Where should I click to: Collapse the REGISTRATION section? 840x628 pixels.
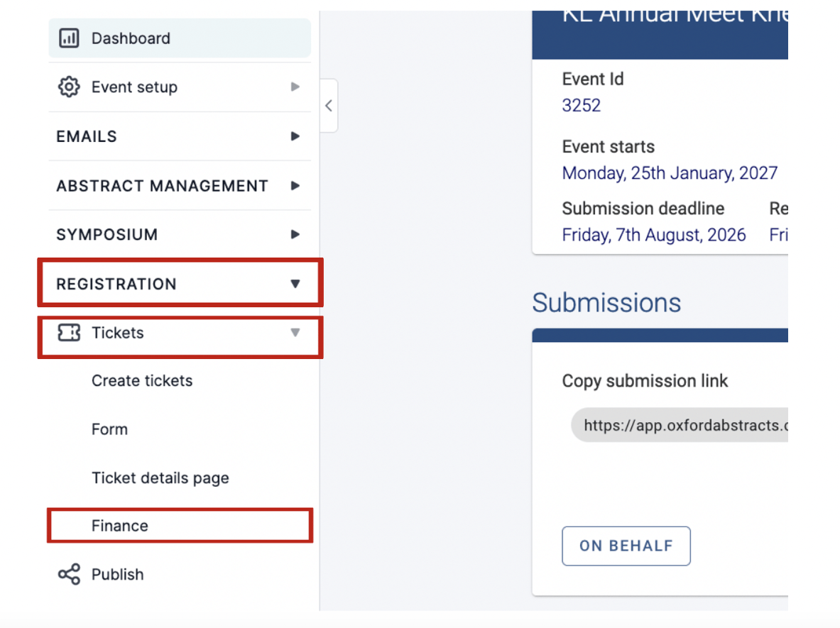coord(295,283)
